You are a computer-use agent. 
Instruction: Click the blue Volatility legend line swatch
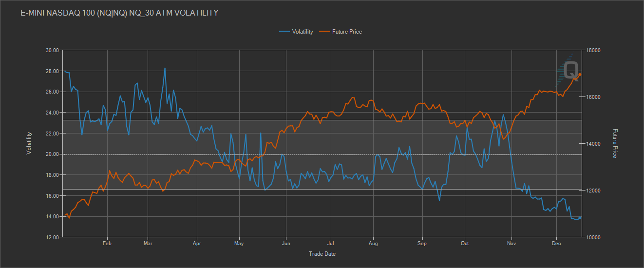point(284,32)
